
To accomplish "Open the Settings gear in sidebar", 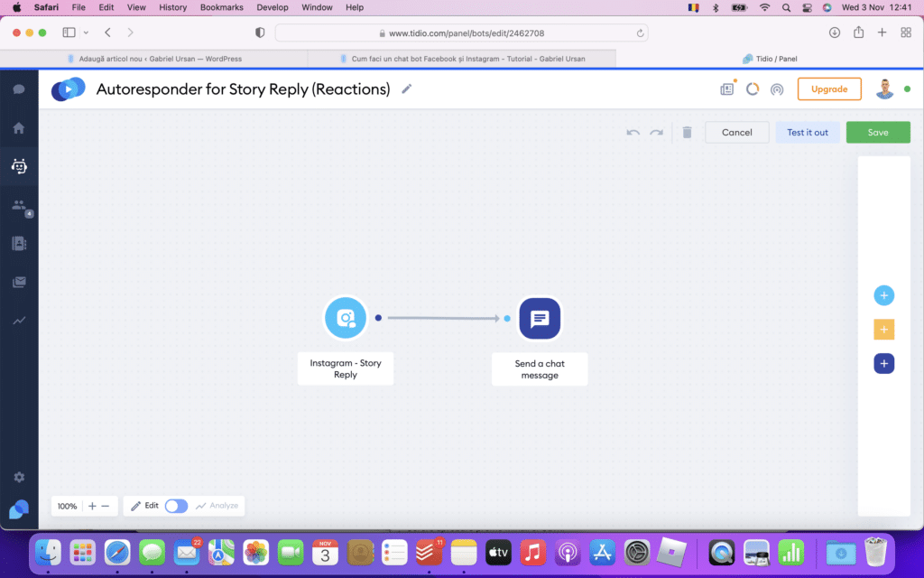I will click(19, 477).
